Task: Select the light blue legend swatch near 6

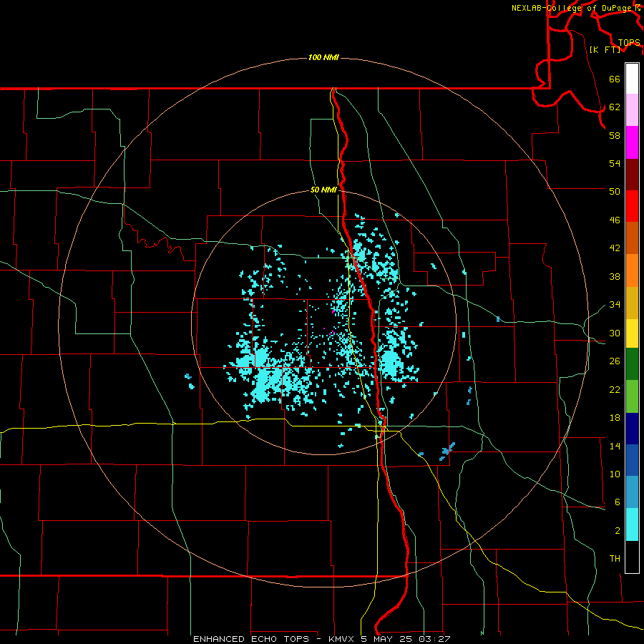Action: tap(632, 492)
